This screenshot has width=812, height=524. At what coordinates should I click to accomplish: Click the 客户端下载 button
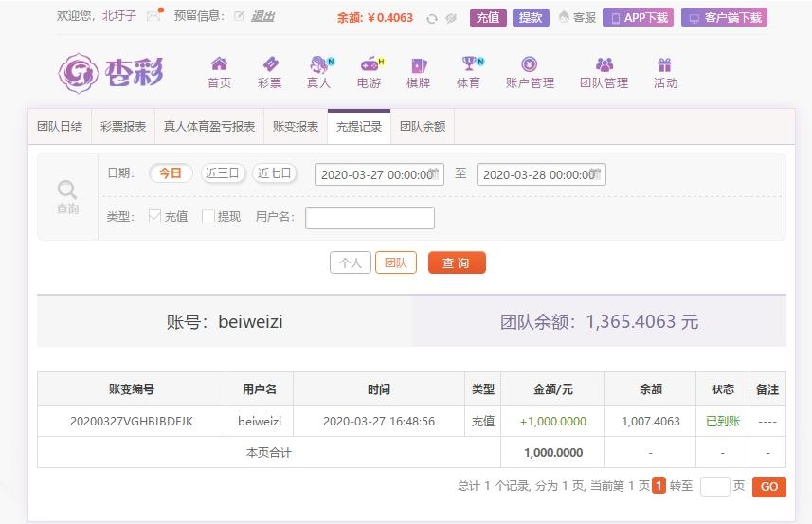pyautogui.click(x=724, y=18)
